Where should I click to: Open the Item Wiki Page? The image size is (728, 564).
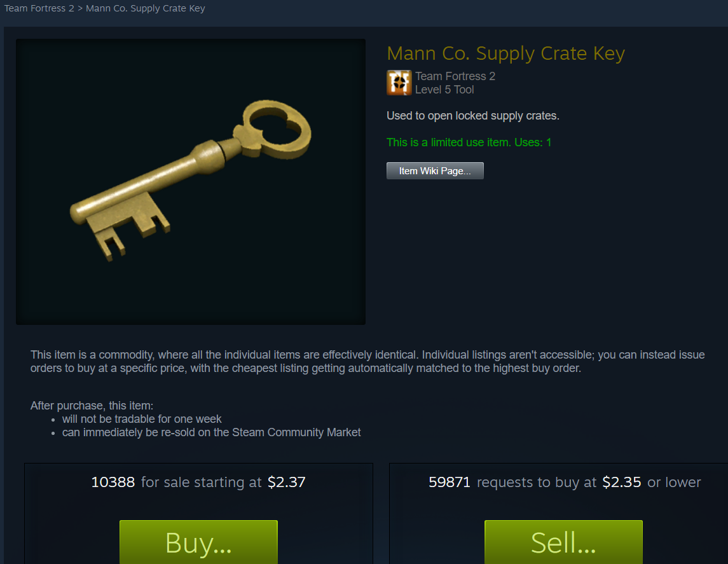435,171
